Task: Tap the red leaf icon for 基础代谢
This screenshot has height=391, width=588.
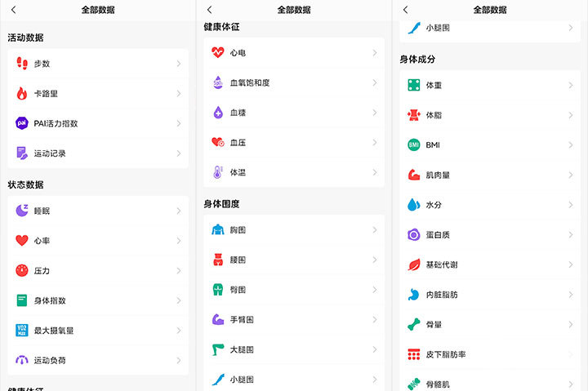Action: (x=414, y=264)
